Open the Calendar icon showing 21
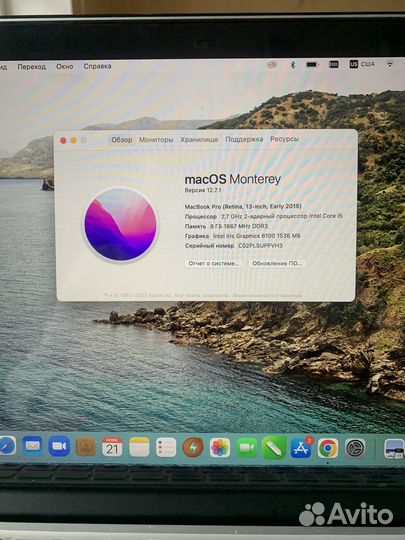Viewport: 405px width, 540px height. 112,447
